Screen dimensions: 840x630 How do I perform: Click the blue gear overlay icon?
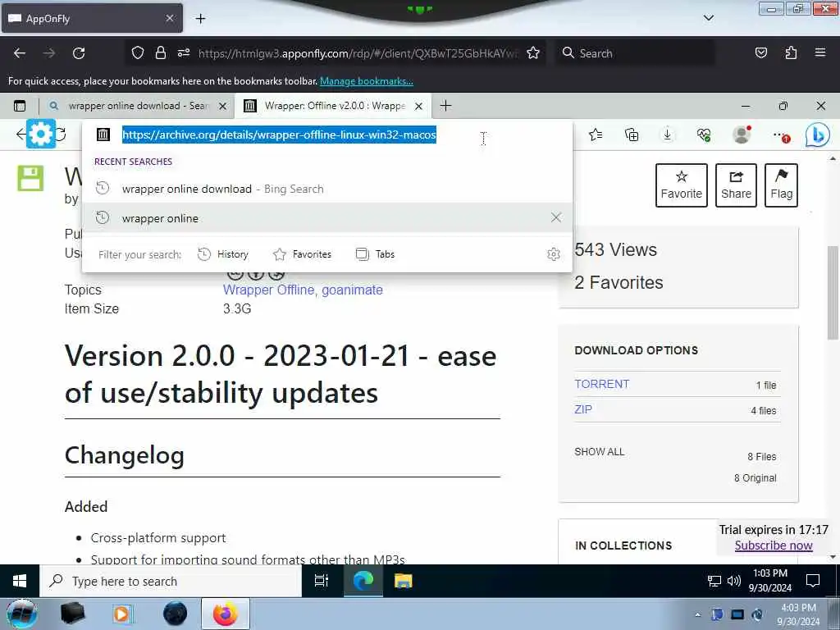(41, 134)
